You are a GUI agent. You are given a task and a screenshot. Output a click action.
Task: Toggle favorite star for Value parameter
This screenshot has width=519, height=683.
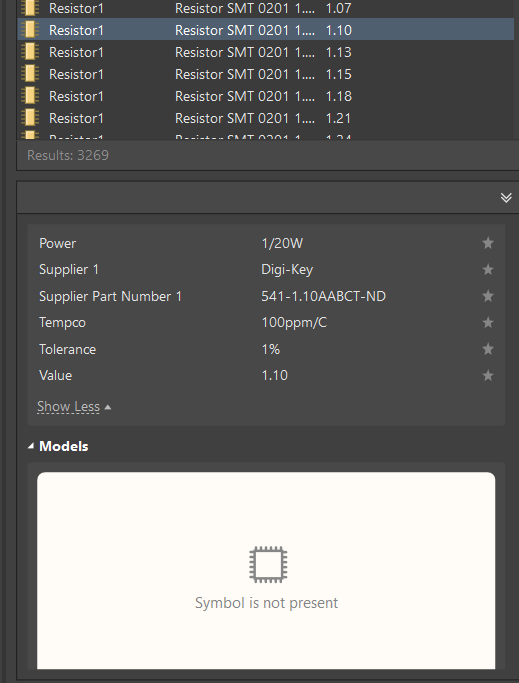[488, 375]
